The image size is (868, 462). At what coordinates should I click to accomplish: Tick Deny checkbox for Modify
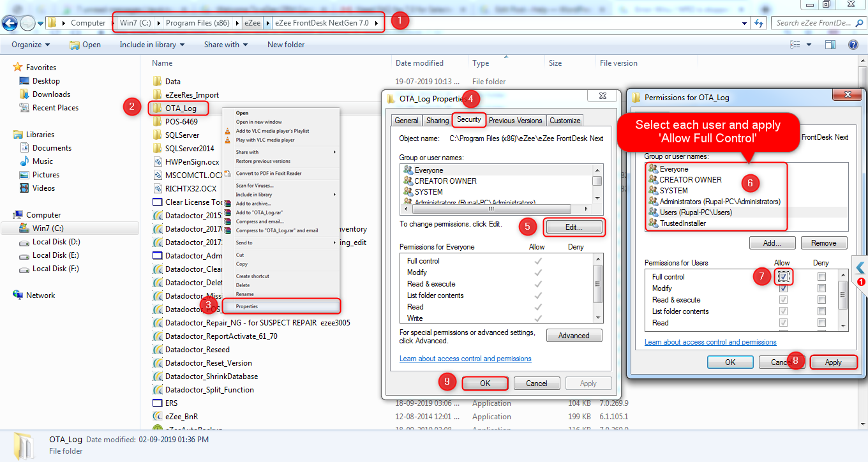click(821, 288)
